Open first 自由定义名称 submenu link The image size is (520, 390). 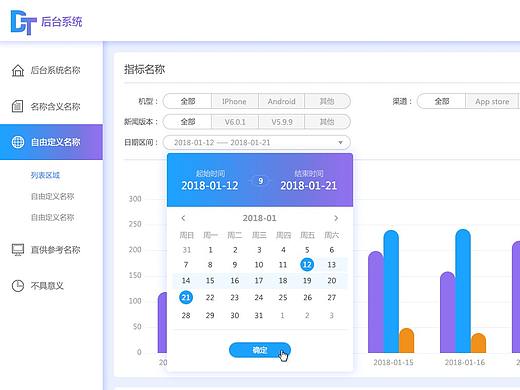point(52,196)
